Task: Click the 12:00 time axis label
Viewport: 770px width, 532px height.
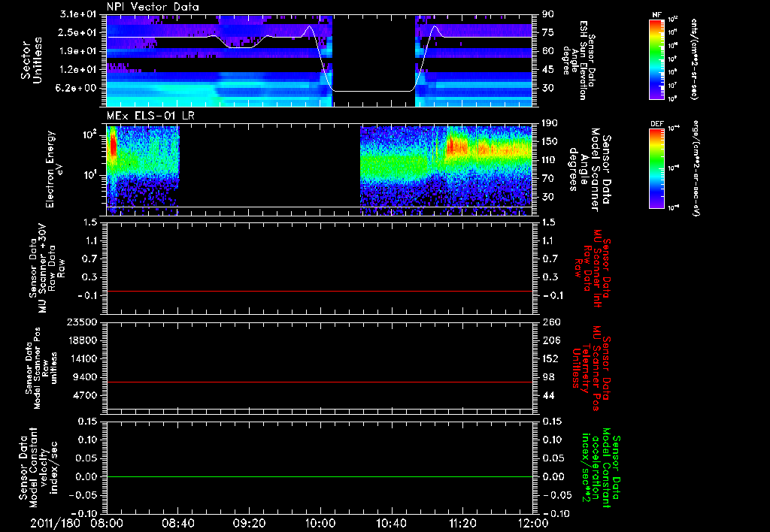Action: point(533,523)
